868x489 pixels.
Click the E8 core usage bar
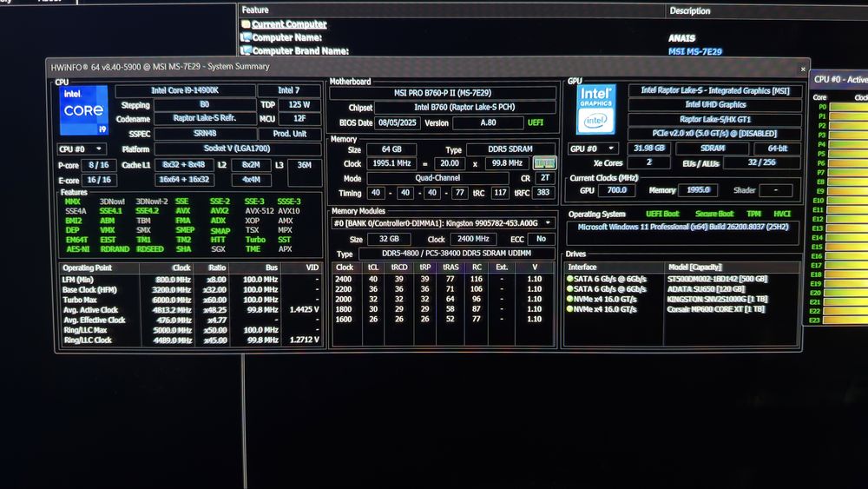tap(848, 182)
